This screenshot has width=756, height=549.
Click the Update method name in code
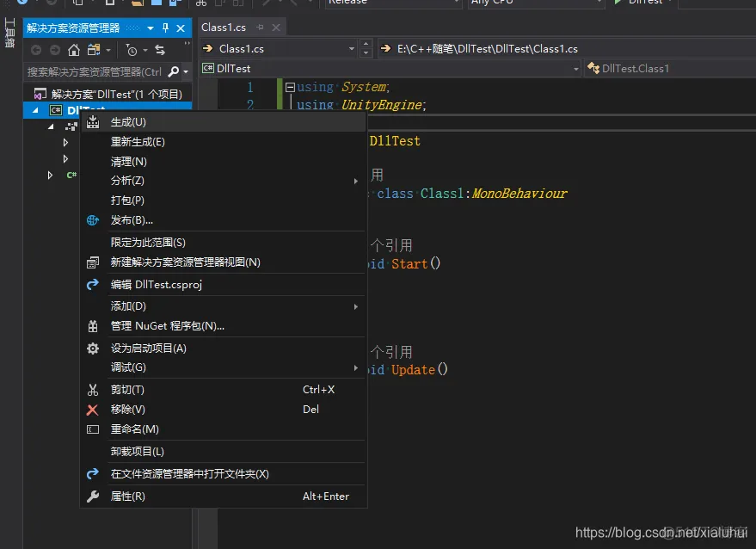click(413, 370)
